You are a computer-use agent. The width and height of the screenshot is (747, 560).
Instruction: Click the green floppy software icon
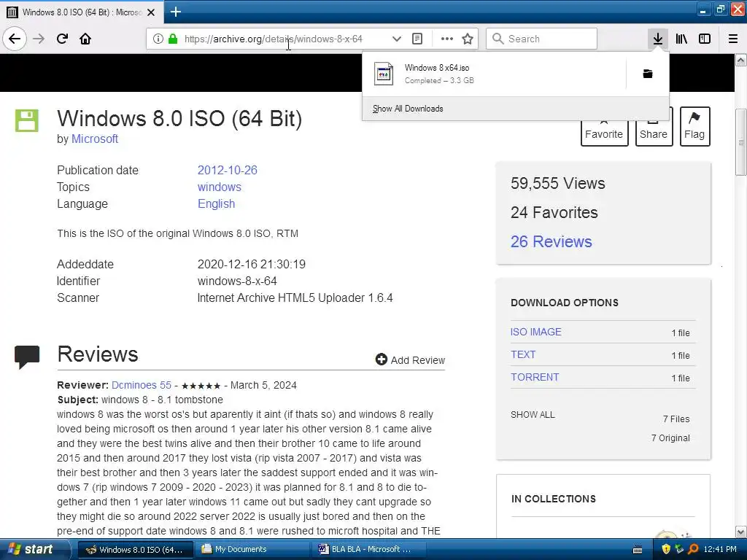click(x=27, y=120)
